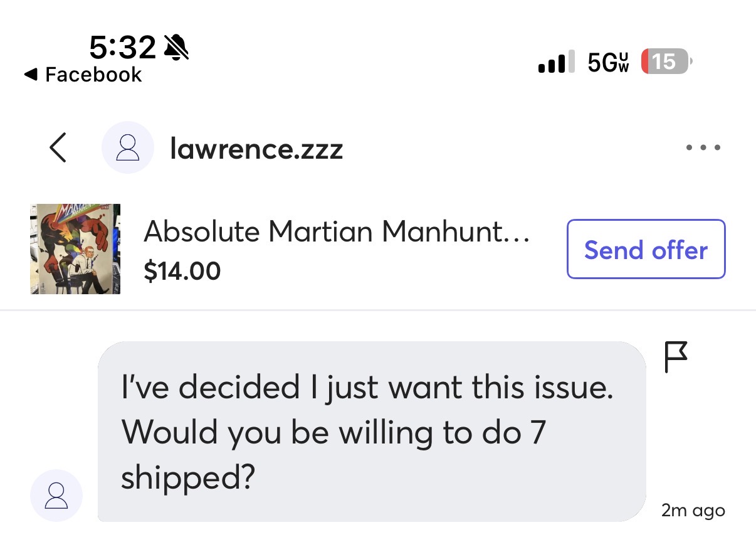This screenshot has height=547, width=756.
Task: Tap the 2m ago timestamp
Action: (x=693, y=511)
